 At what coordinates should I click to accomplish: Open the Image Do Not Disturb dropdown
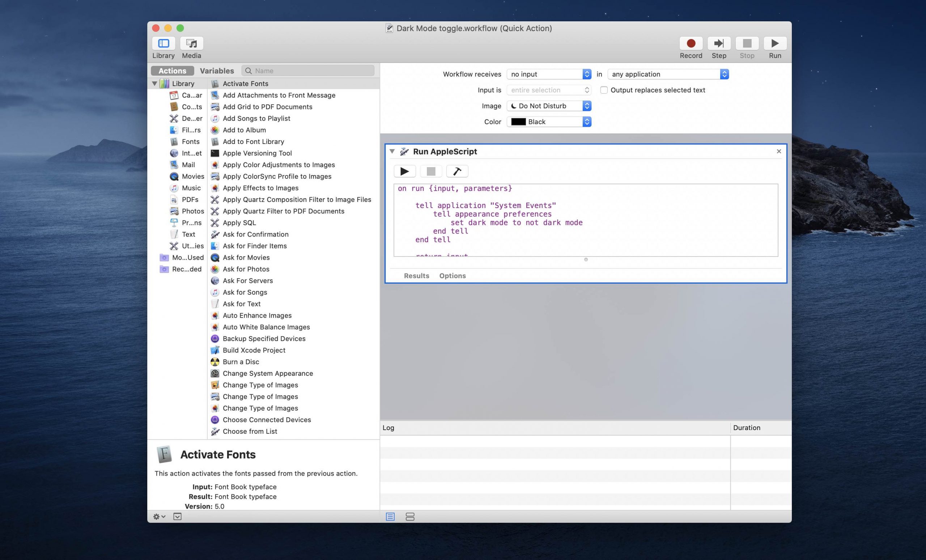coord(549,106)
